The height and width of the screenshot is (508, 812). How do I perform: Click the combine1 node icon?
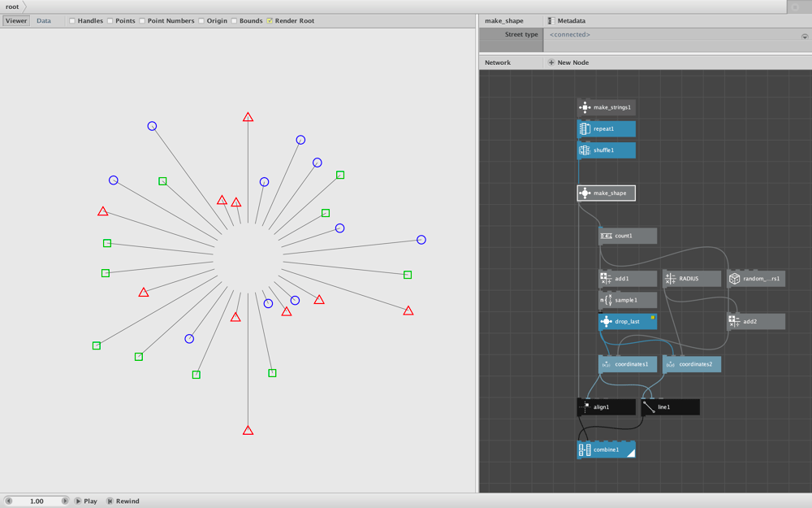pyautogui.click(x=585, y=449)
